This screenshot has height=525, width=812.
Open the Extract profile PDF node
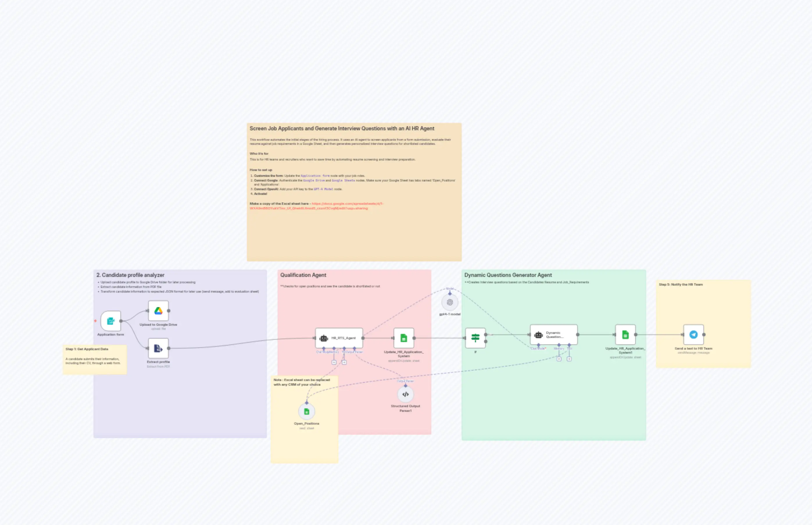point(158,349)
